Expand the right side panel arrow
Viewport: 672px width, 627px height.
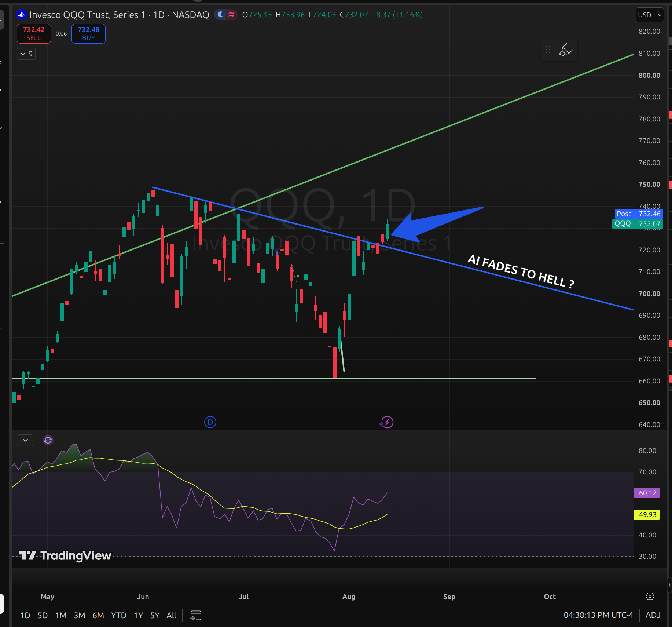669,585
